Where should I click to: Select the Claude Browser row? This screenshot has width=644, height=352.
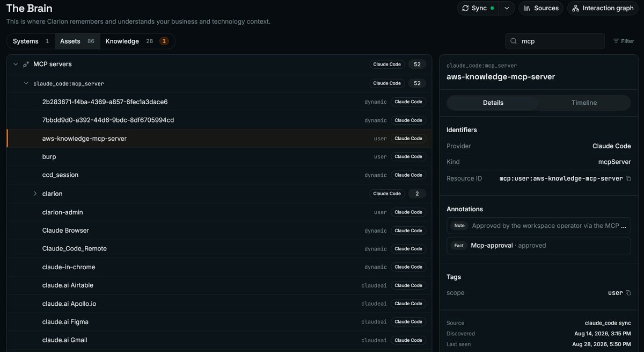(x=219, y=230)
